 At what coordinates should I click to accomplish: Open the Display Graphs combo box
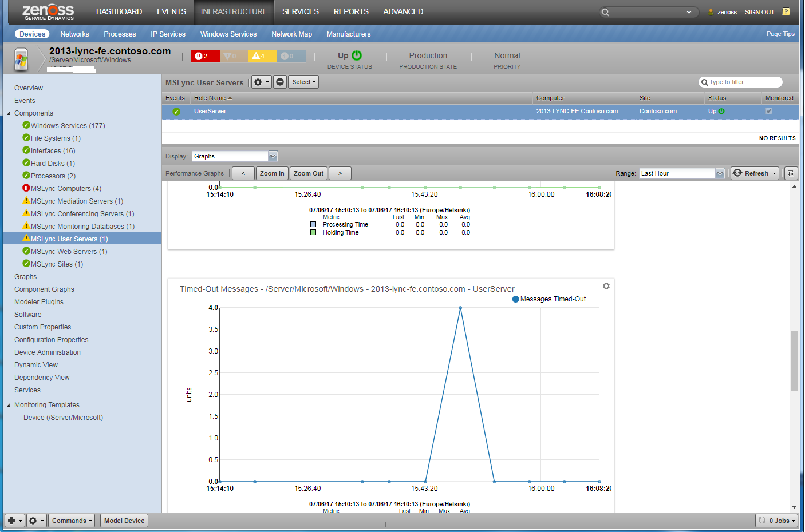(x=235, y=156)
